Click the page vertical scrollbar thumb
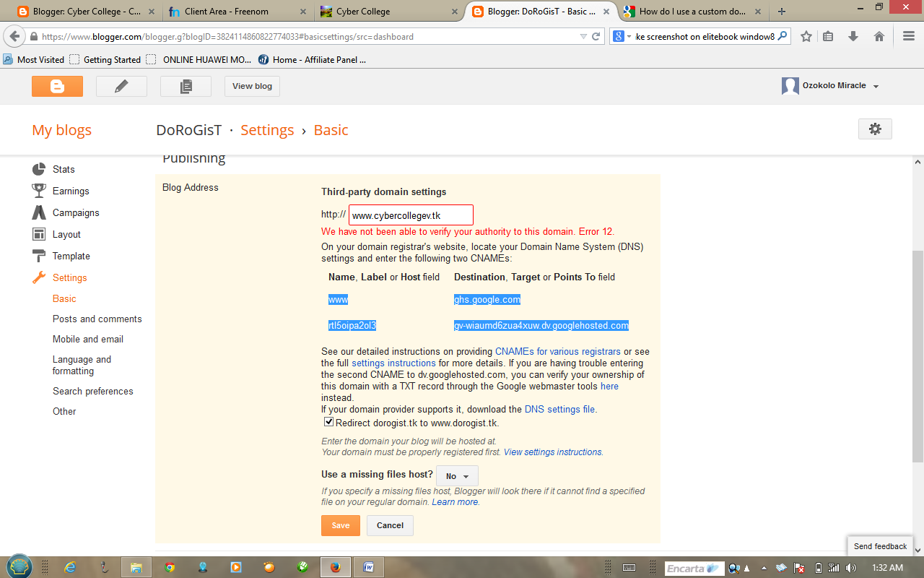The image size is (924, 578). tap(918, 357)
